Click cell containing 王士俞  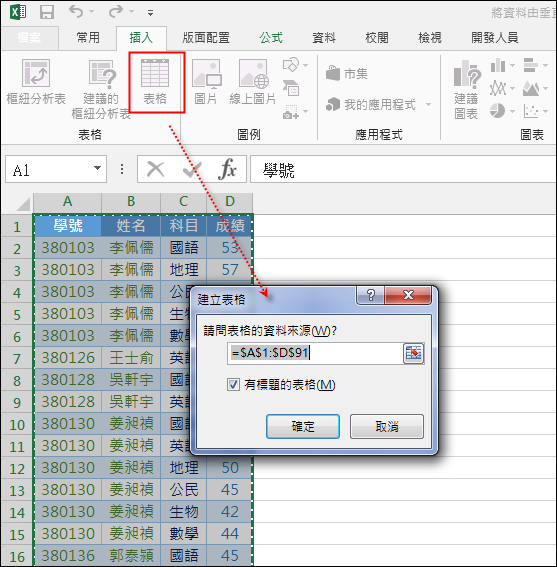131,358
